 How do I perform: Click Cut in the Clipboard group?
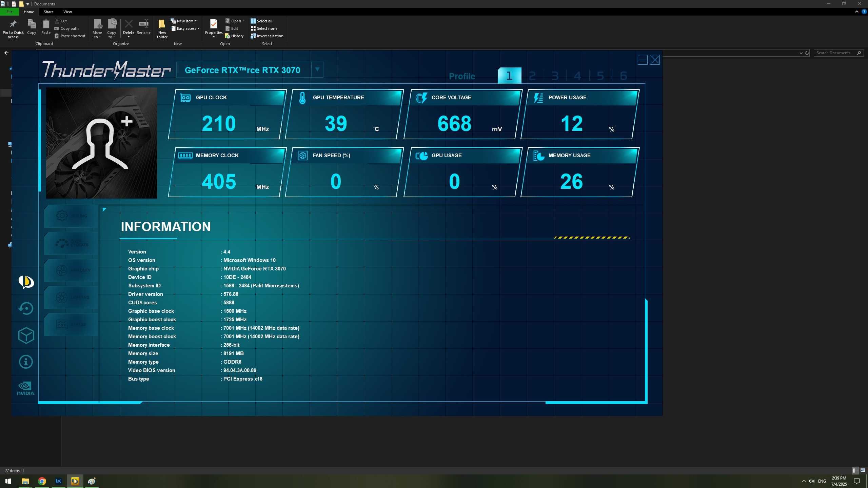pyautogui.click(x=61, y=21)
